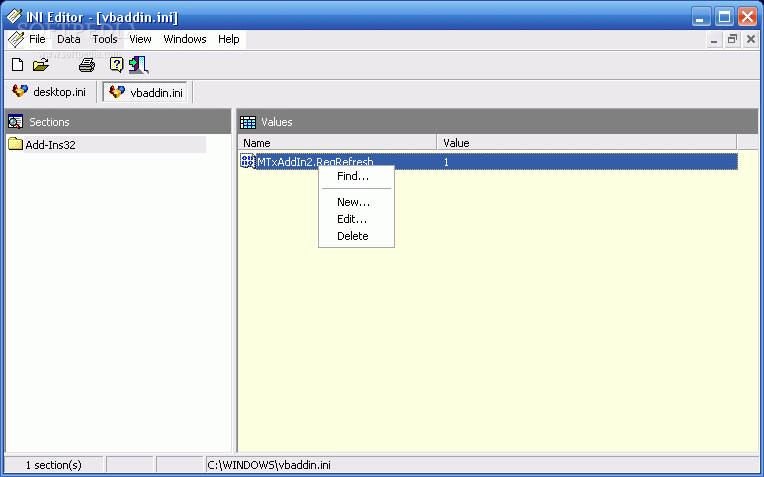Click the New file toolbar icon

point(18,64)
